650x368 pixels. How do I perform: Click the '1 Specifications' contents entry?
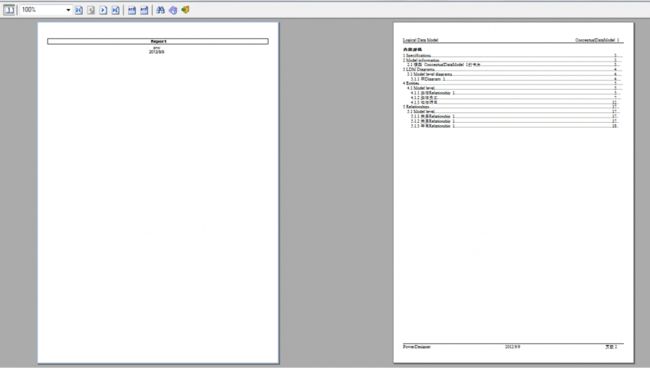click(417, 56)
